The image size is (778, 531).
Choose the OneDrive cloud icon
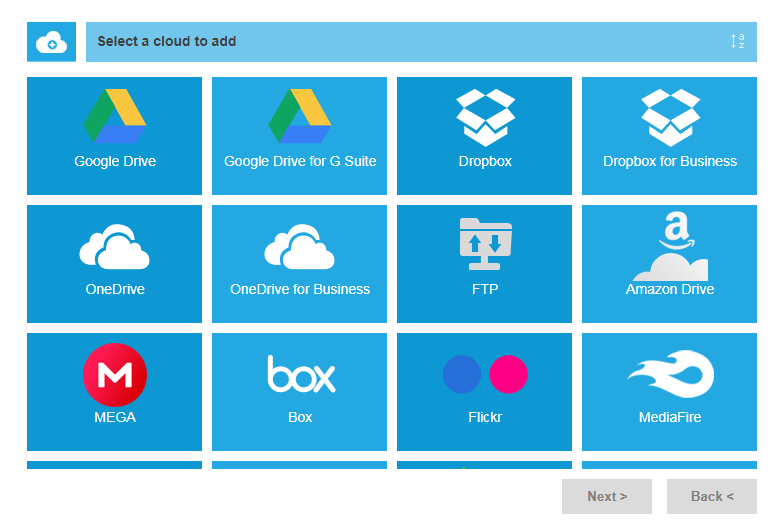click(x=115, y=247)
